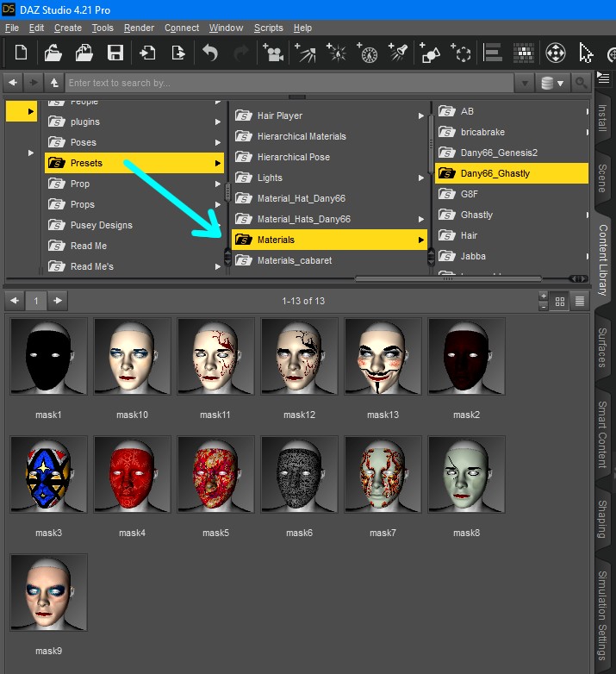Click the search text field
Screen dimensions: 616x674
click(290, 83)
